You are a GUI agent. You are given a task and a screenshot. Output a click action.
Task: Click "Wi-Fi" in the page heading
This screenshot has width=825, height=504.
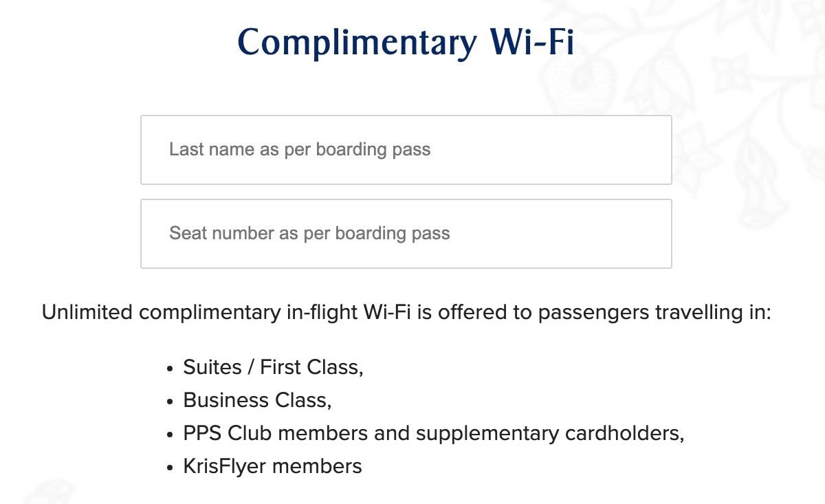point(531,43)
